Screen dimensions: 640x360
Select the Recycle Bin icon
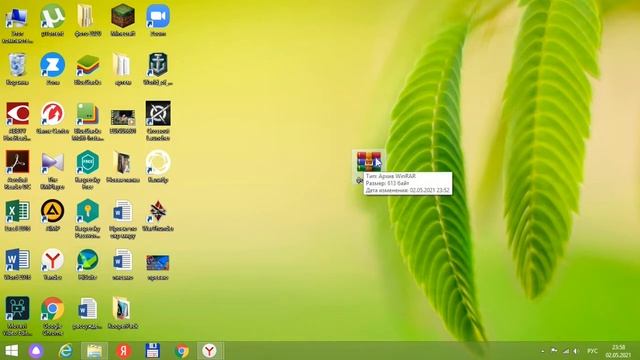click(x=17, y=66)
